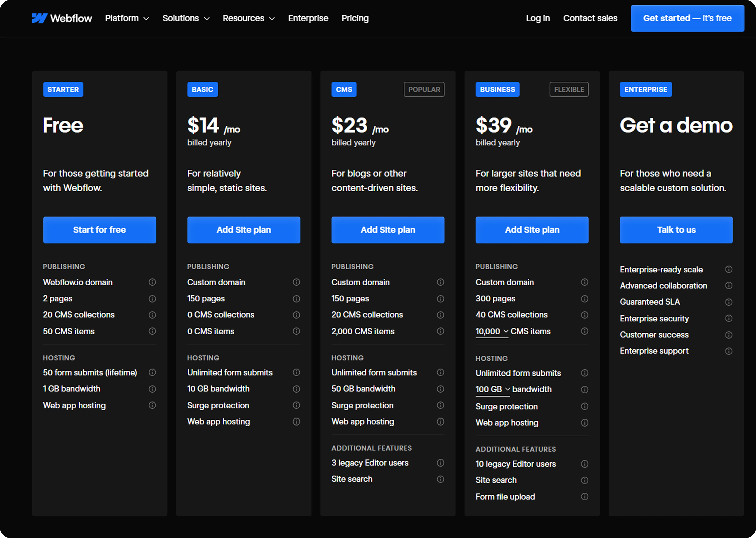
Task: Open info icon for Basic Surge protection
Action: [297, 405]
